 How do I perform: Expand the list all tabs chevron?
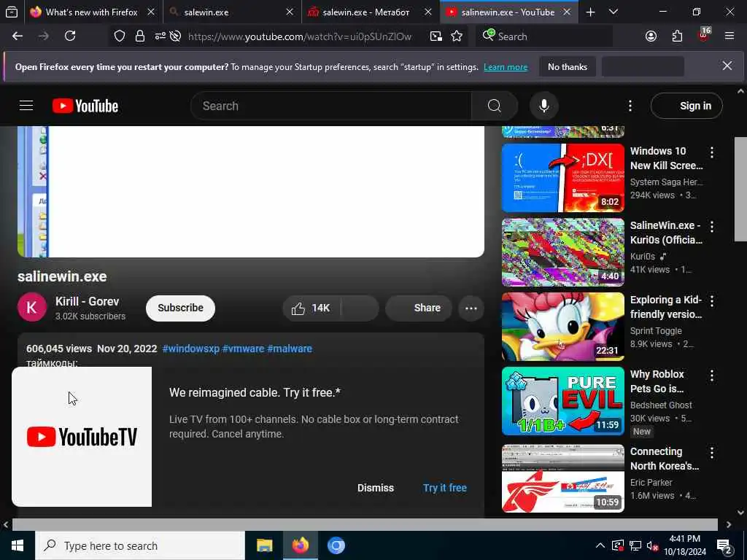coord(614,12)
